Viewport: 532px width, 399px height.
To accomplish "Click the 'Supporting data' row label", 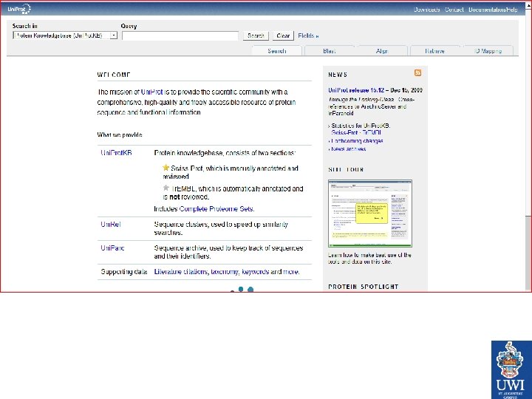I will click(124, 272).
